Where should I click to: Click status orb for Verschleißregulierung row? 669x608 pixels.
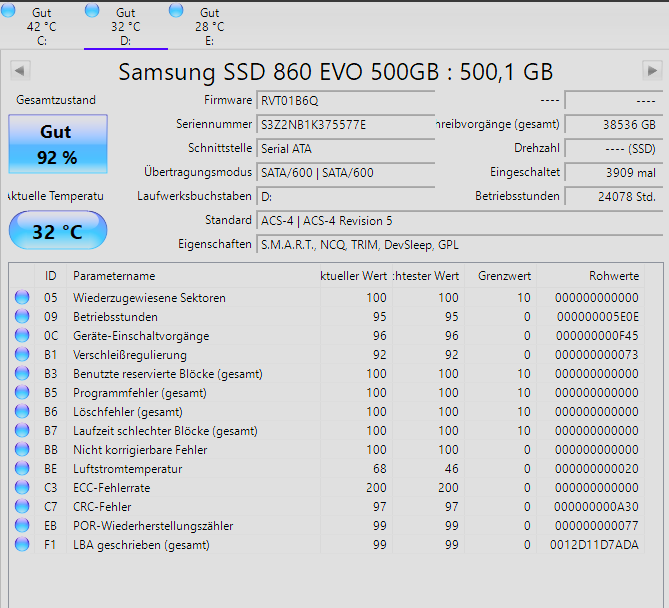click(22, 354)
